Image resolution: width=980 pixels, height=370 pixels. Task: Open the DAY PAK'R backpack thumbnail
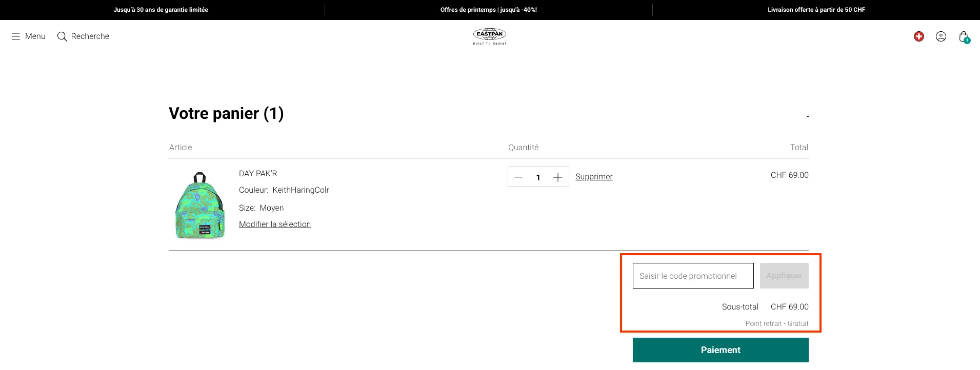click(x=200, y=205)
